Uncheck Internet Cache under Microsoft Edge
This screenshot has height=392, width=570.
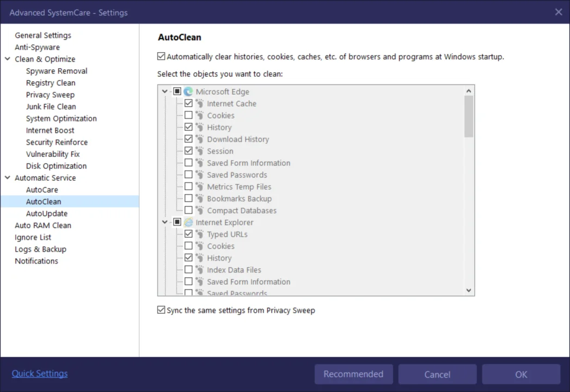(188, 103)
